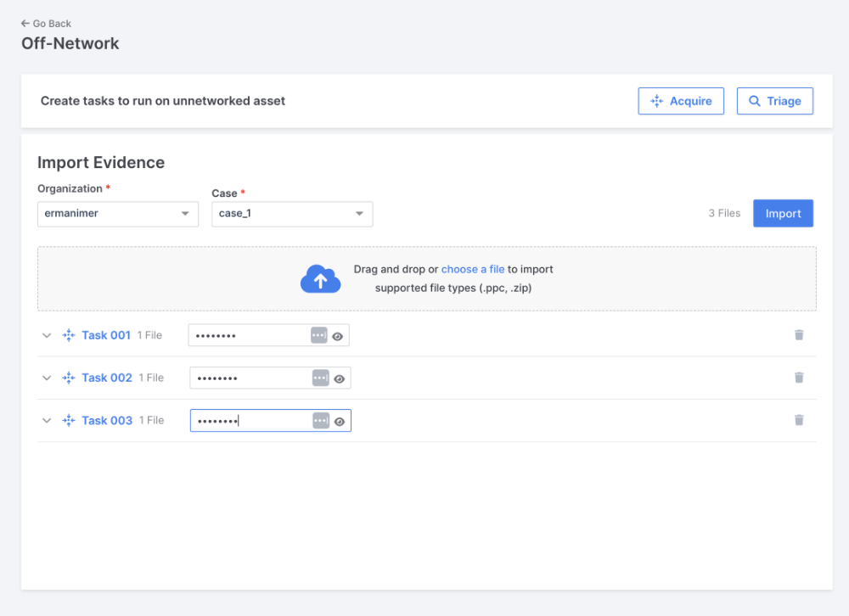Screen dimensions: 849x616
Task: Delete Task 002 using trash icon
Action: click(x=798, y=378)
